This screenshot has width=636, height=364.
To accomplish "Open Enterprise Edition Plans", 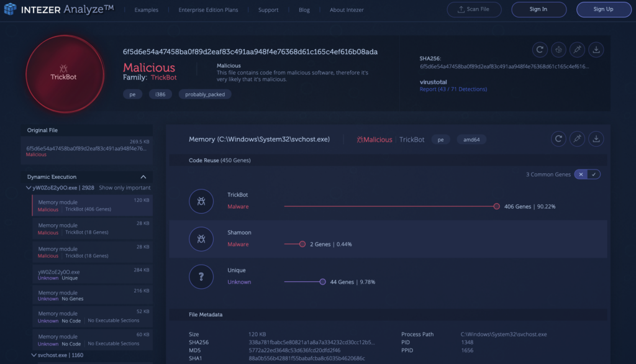I will 208,10.
